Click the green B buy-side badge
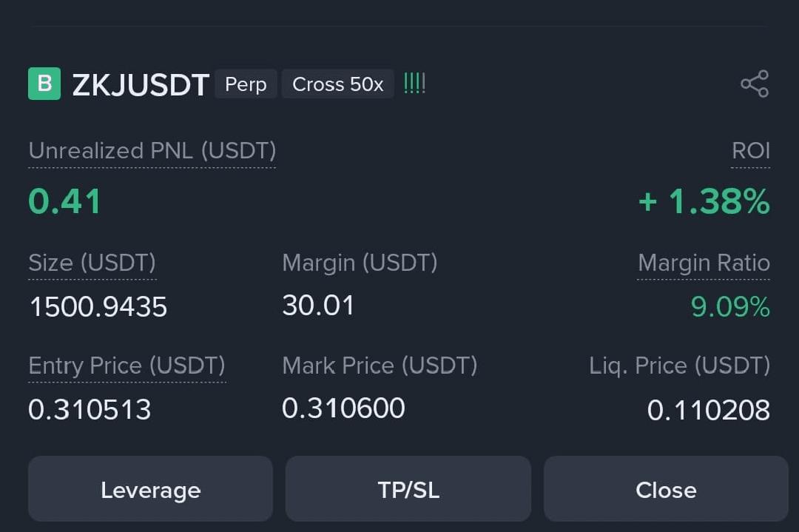The image size is (799, 532). pyautogui.click(x=44, y=84)
